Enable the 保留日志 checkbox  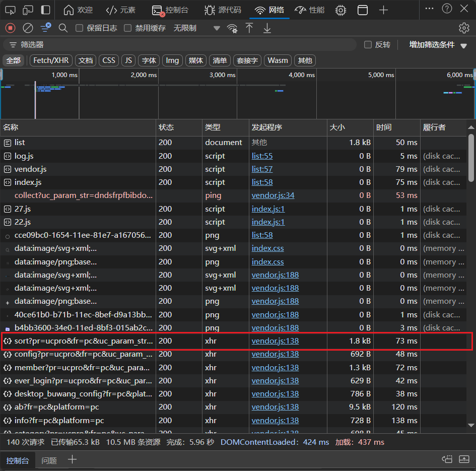(x=79, y=28)
